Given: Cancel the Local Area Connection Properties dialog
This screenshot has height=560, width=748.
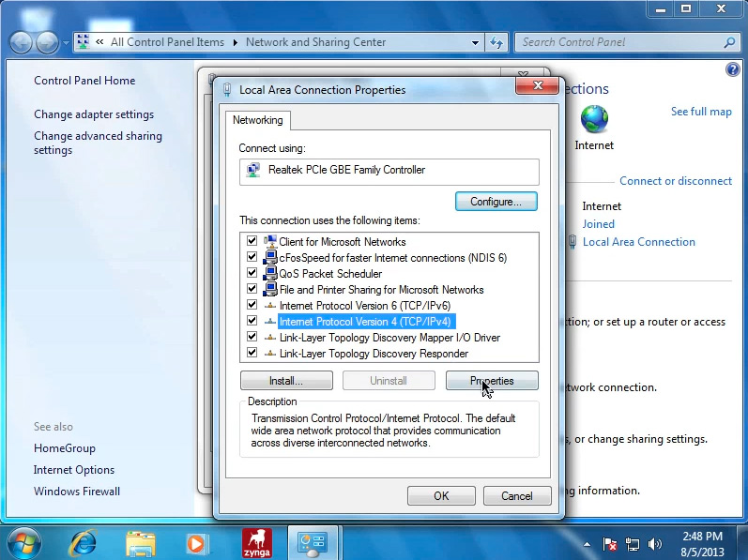Looking at the screenshot, I should coord(517,495).
